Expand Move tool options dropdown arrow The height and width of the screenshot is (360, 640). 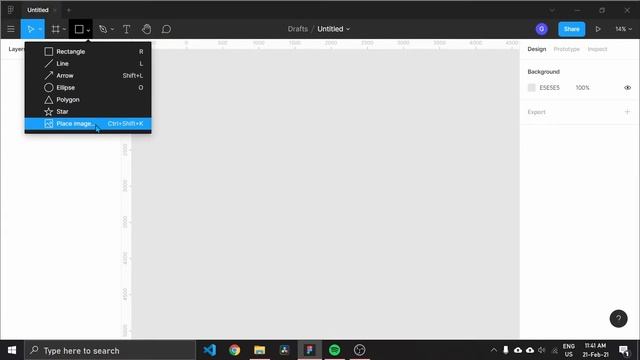[x=40, y=29]
